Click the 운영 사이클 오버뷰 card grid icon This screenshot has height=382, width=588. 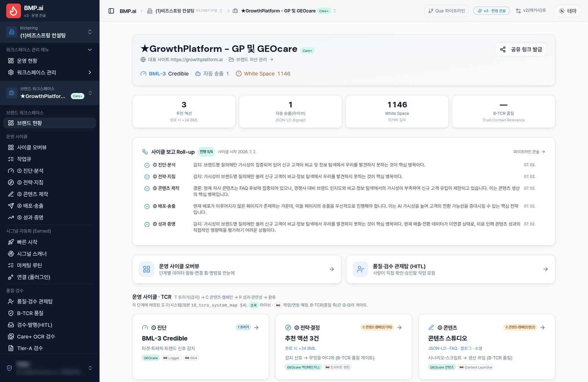(147, 269)
